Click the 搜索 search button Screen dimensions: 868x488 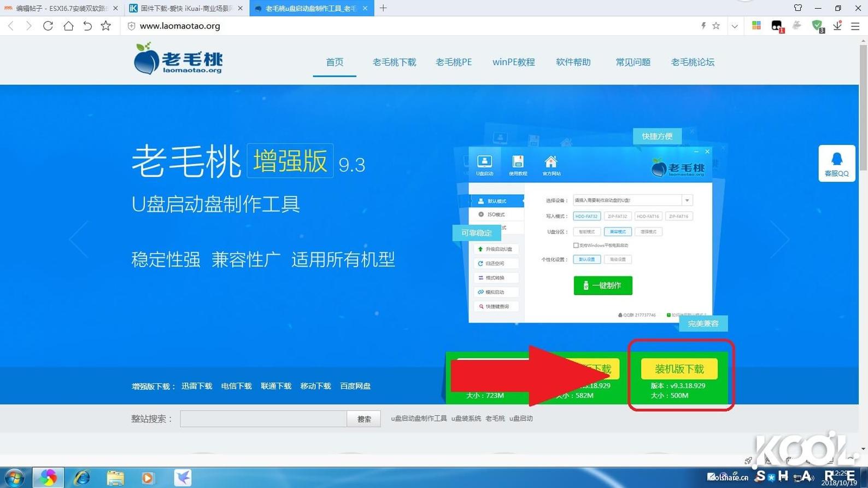coord(364,419)
